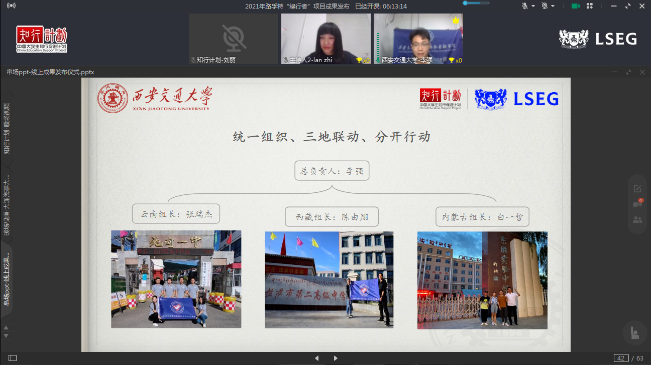Open the camera options dropdown arrow
Image resolution: width=651 pixels, height=365 pixels.
553,6
